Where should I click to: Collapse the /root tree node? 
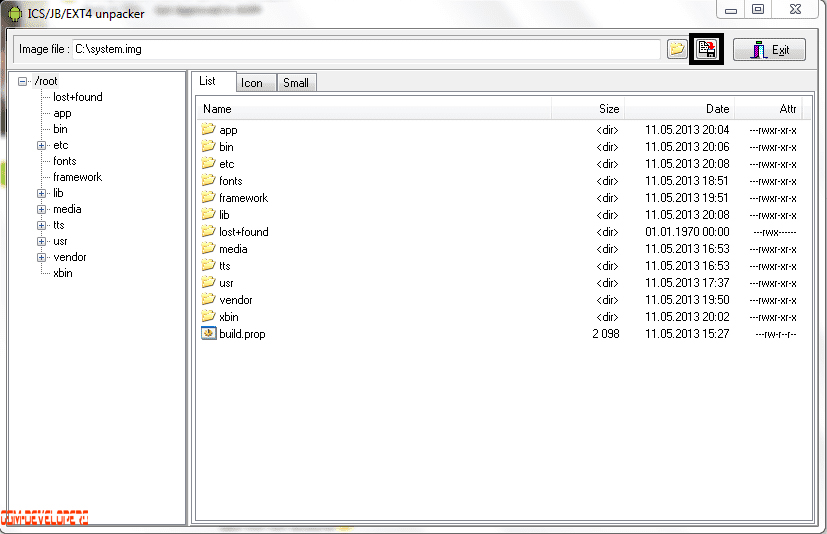(22, 81)
